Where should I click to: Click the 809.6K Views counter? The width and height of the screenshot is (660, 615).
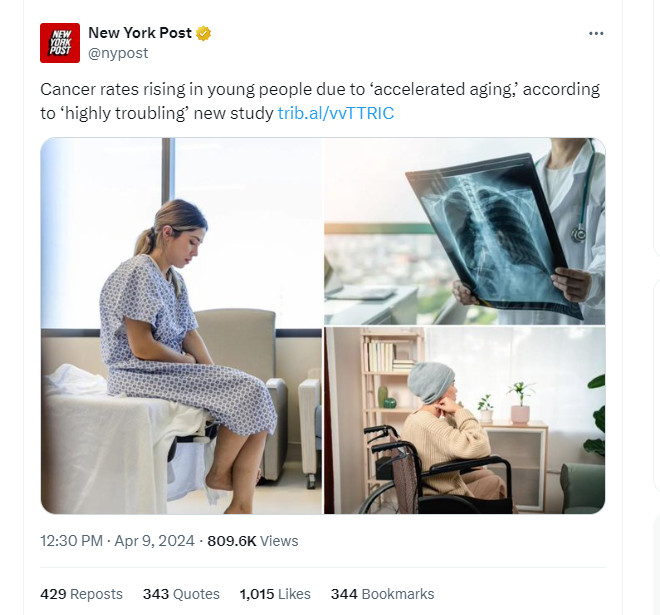point(253,541)
